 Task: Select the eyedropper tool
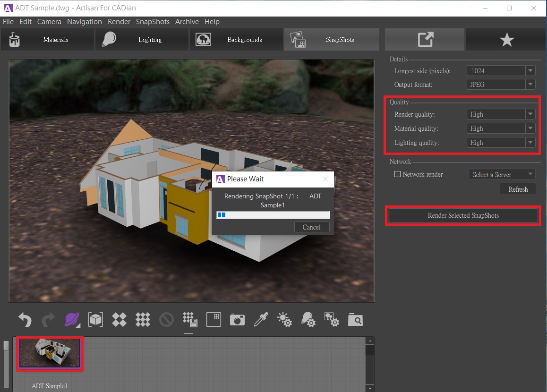(x=261, y=320)
